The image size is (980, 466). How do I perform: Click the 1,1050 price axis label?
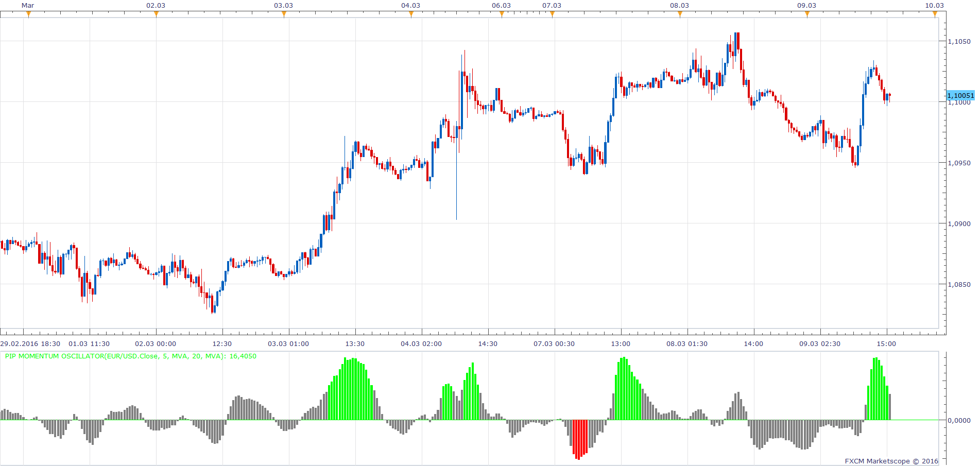[959, 41]
